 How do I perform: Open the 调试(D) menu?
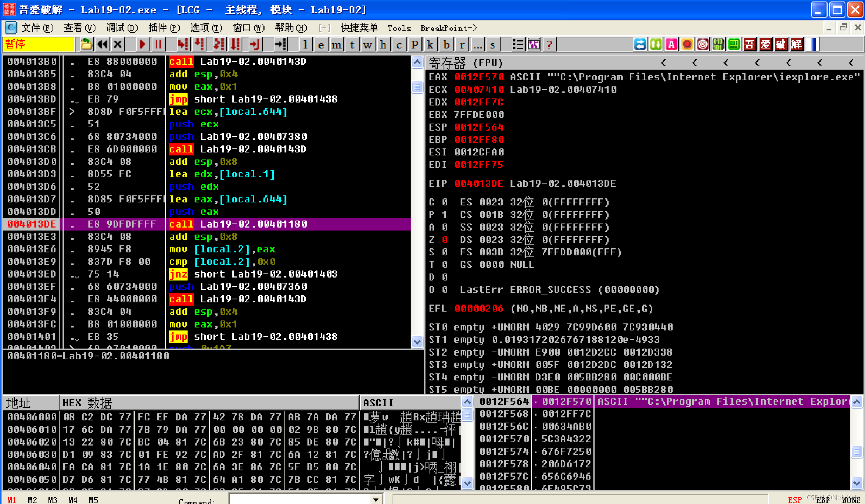pos(122,28)
